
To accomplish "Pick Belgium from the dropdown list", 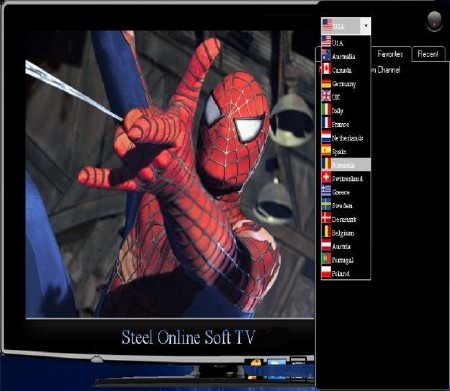I will click(x=346, y=233).
